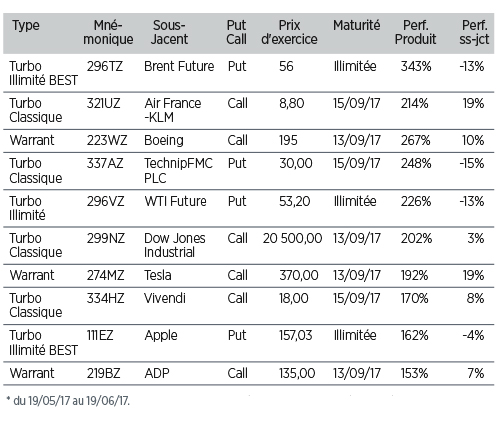Select the Brent Future underlying cell

[179, 66]
